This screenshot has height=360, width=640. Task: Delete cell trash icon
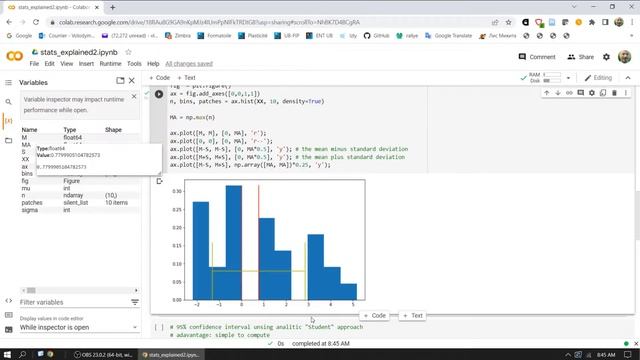pyautogui.click(x=614, y=93)
